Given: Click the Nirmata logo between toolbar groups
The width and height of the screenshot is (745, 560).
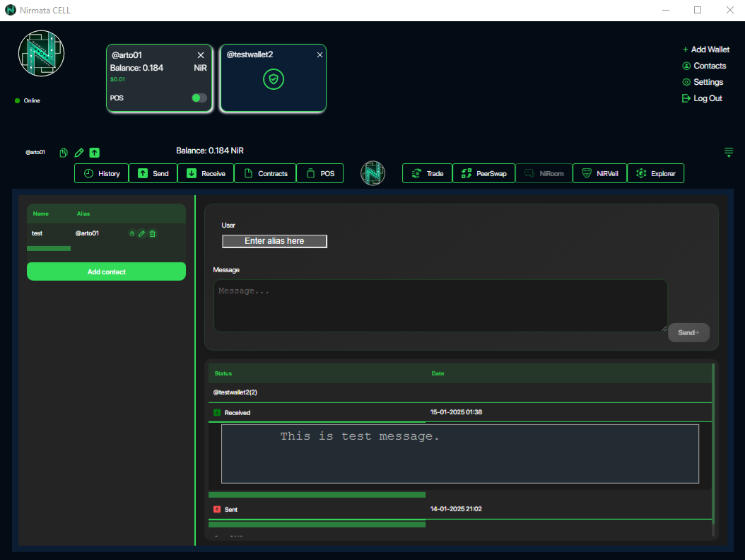Looking at the screenshot, I should pos(372,173).
